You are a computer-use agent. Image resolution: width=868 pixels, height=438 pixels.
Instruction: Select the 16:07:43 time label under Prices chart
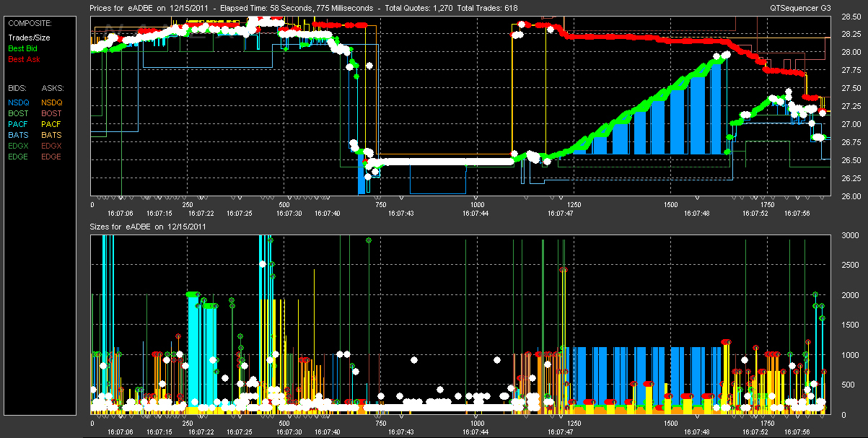(x=401, y=213)
